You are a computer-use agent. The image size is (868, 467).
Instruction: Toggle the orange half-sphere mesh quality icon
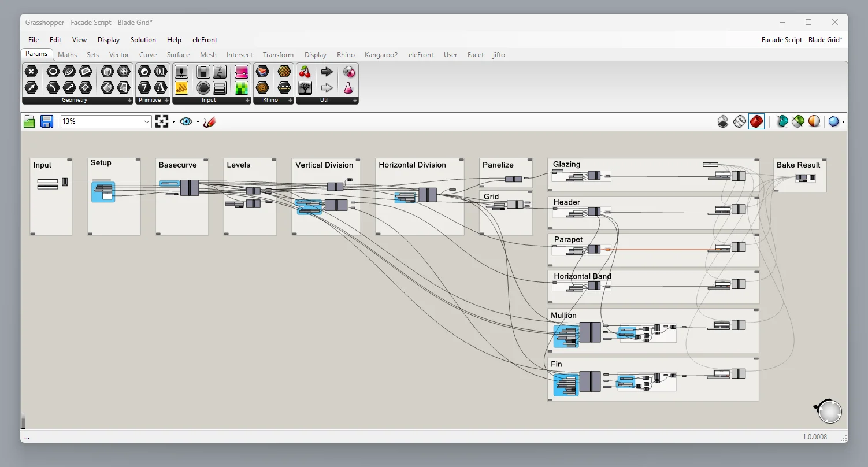click(814, 121)
